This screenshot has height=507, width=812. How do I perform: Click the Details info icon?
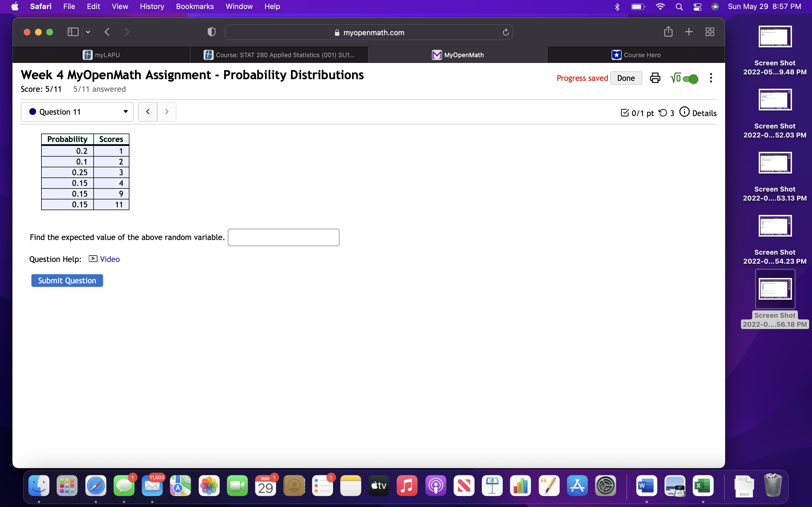[x=684, y=112]
